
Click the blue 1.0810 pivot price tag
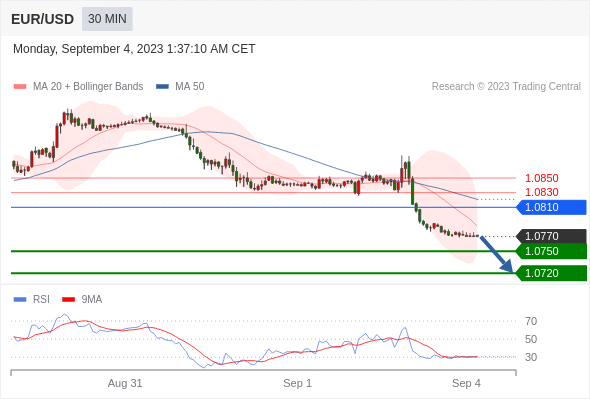pyautogui.click(x=551, y=207)
